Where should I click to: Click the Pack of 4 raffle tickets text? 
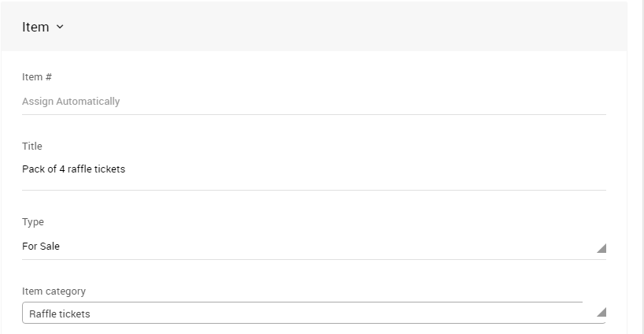[x=74, y=169]
